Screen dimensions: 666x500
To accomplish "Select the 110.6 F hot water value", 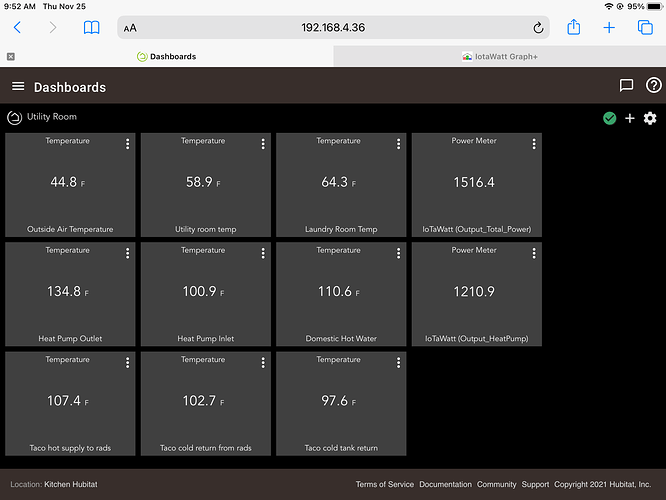I will pyautogui.click(x=339, y=291).
